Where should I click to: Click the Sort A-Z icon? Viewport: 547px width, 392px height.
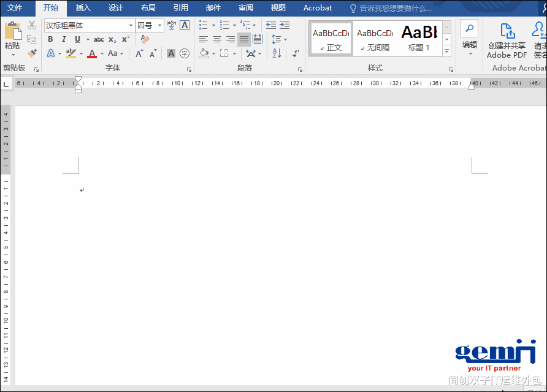click(x=277, y=53)
